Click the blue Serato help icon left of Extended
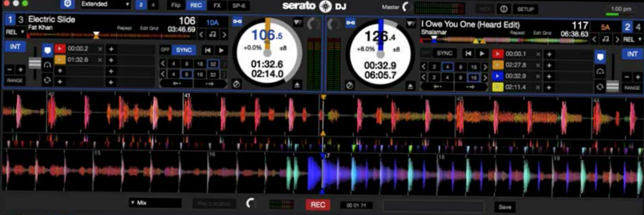Viewport: 644px width, 215px height. click(67, 5)
